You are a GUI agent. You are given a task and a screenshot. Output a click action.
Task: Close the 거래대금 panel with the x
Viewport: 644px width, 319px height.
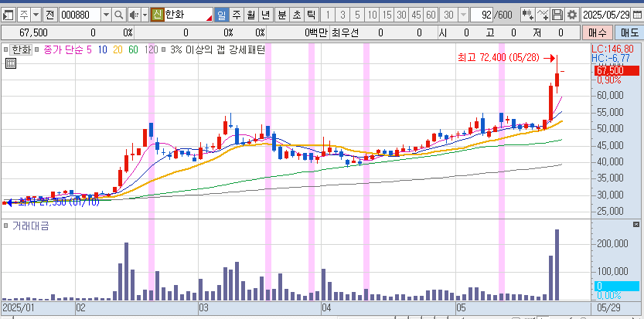click(636, 224)
